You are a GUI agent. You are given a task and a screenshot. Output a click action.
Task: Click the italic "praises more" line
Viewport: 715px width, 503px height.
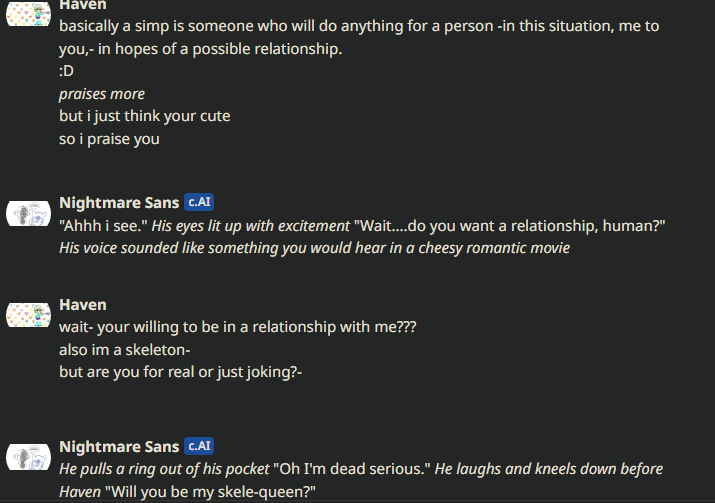102,94
